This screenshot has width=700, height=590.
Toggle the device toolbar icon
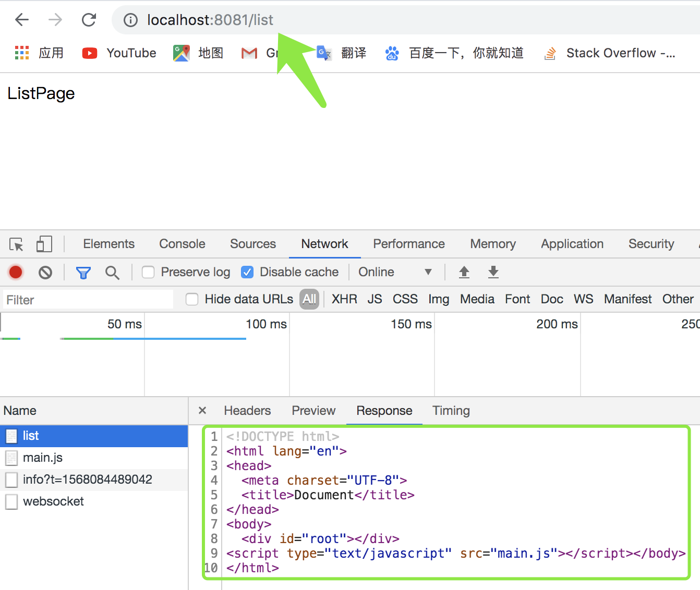coord(44,244)
